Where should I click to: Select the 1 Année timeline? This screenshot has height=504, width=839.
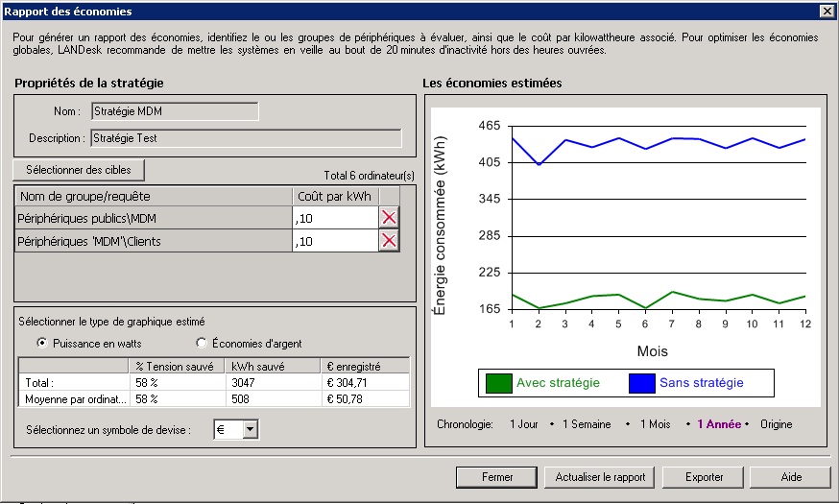718,423
